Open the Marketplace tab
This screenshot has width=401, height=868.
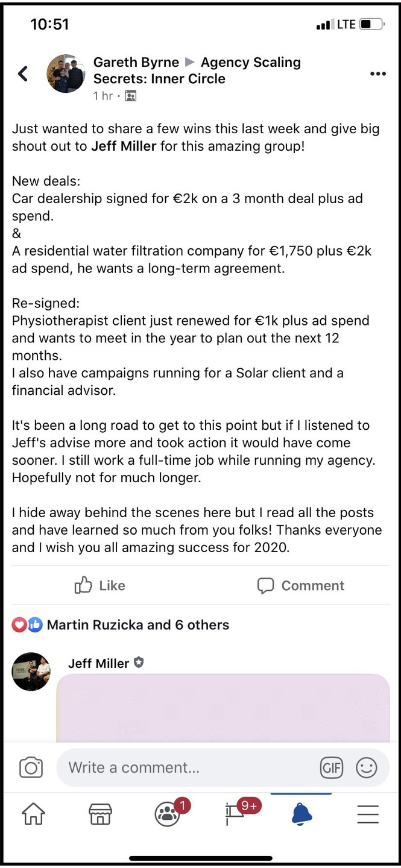[x=100, y=814]
